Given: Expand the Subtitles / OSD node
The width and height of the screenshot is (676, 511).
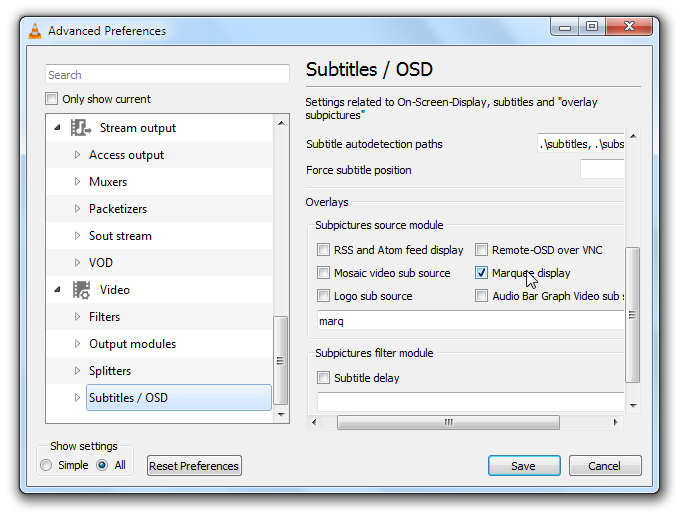Looking at the screenshot, I should [77, 398].
